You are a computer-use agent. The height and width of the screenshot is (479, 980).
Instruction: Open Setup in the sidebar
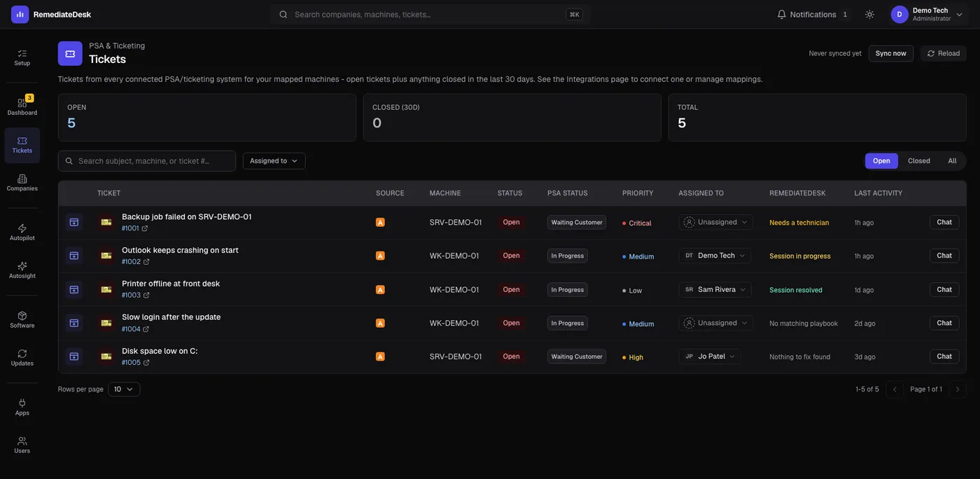point(22,57)
